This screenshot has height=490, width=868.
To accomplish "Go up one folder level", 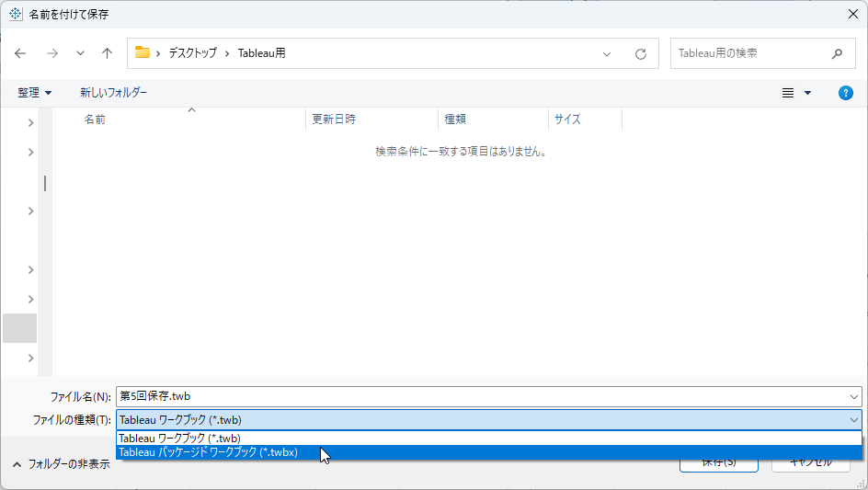I will point(107,53).
